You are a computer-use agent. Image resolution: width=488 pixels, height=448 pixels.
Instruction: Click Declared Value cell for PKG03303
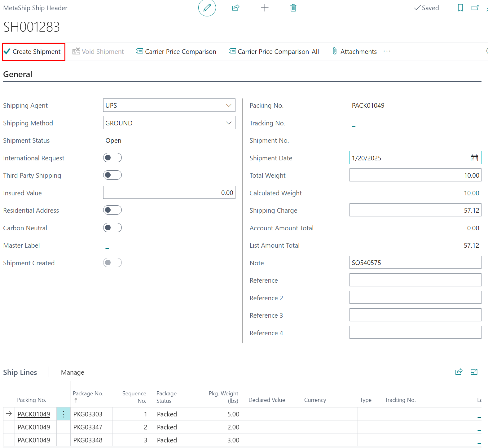274,414
